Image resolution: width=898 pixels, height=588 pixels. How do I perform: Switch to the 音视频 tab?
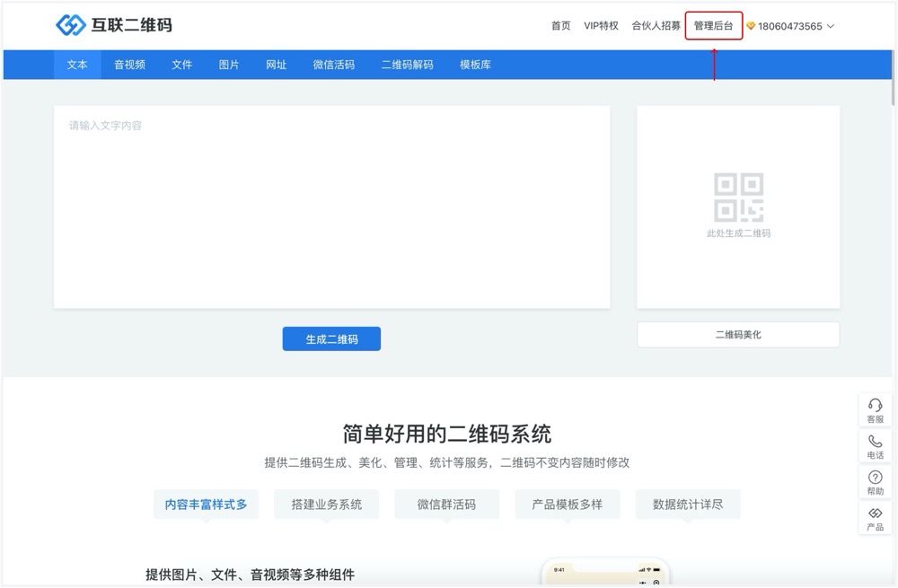(129, 65)
